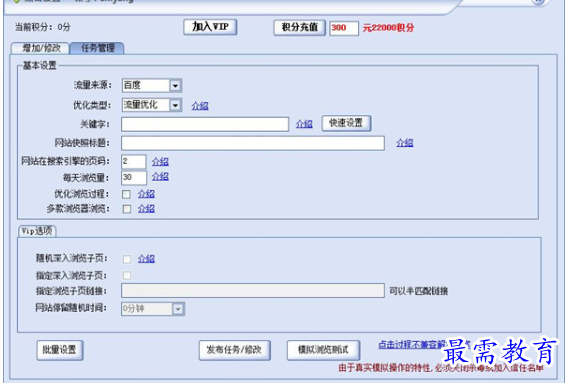
Task: Open the 优化类型 dropdown arrow
Action: pos(175,105)
